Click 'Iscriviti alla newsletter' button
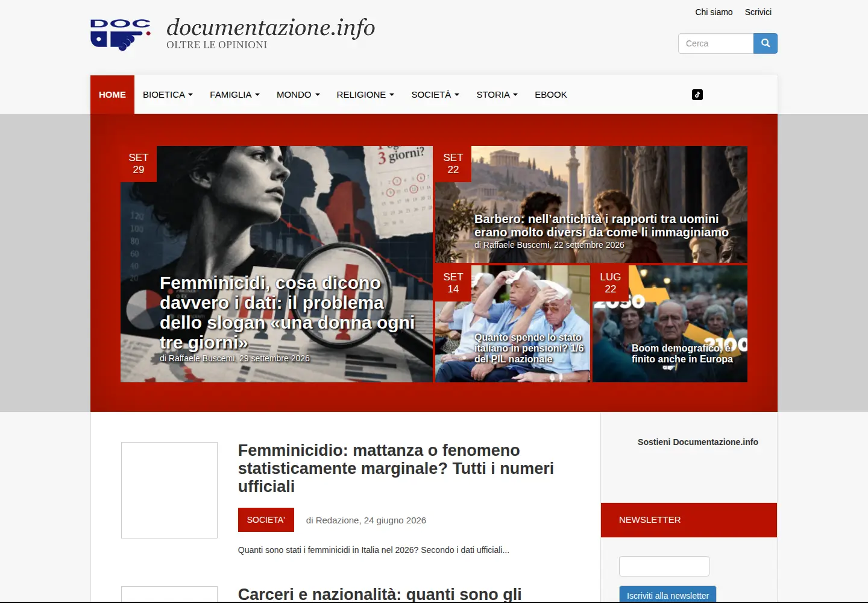 668,595
